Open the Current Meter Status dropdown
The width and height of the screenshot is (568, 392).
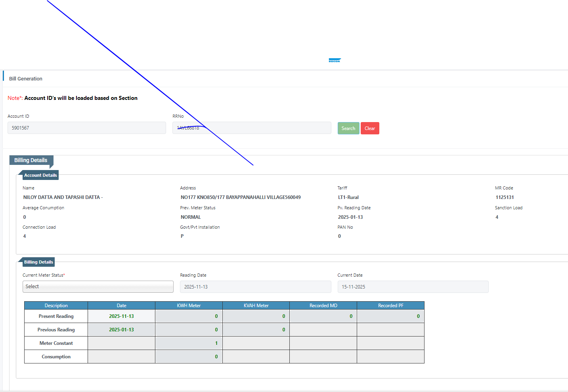pos(98,287)
